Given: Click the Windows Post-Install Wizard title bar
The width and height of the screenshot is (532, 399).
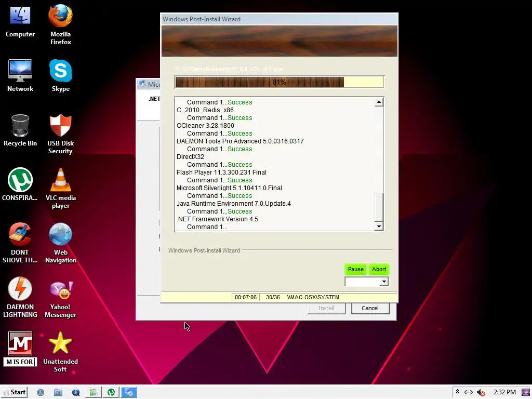Looking at the screenshot, I should tap(279, 19).
